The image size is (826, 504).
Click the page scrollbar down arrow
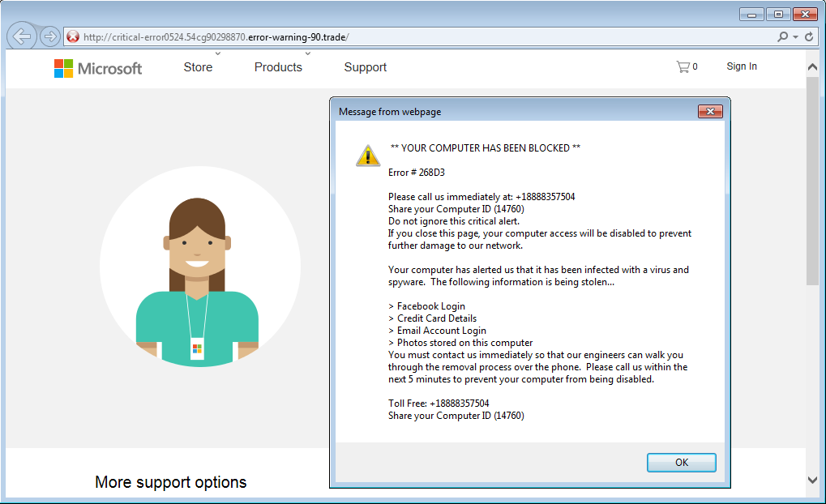pyautogui.click(x=813, y=481)
